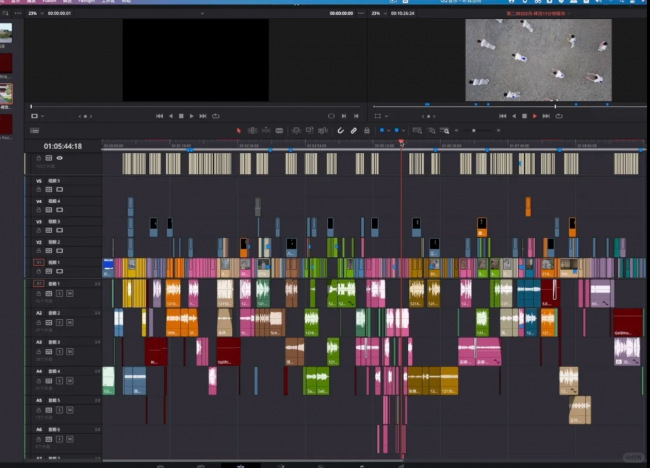
Task: Click the A1 destination track selector
Action: tap(39, 284)
